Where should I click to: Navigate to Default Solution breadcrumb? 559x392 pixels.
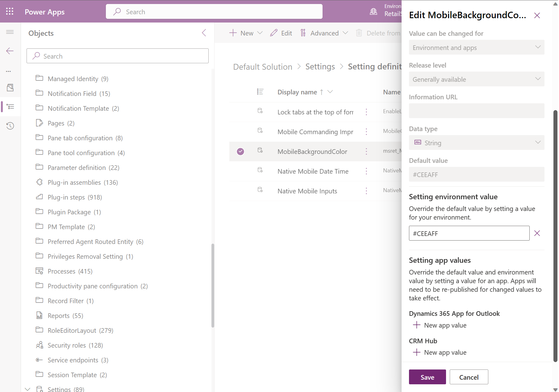coord(263,67)
